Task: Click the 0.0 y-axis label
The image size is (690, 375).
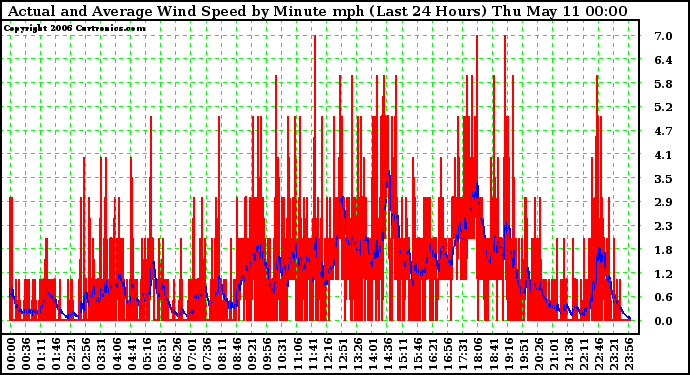Action: tap(663, 321)
